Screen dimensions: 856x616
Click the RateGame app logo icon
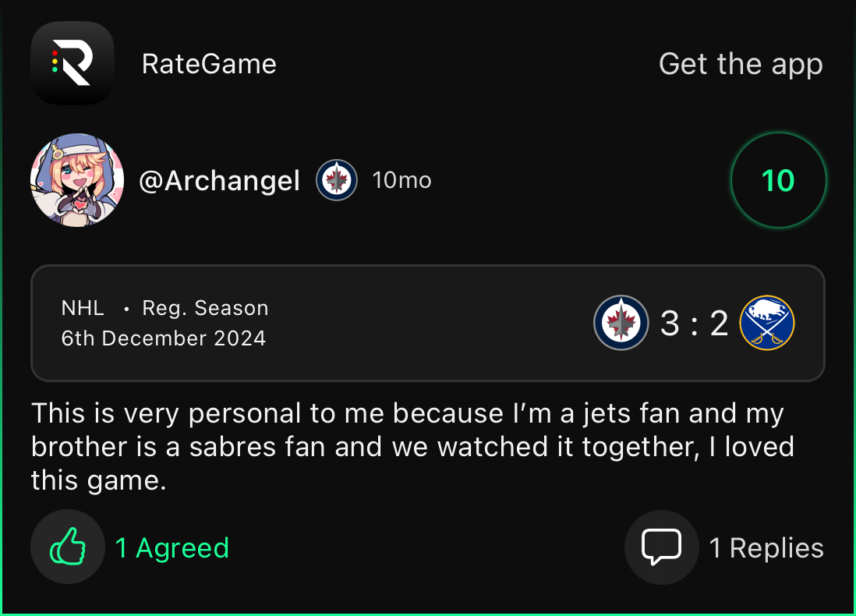pos(72,63)
